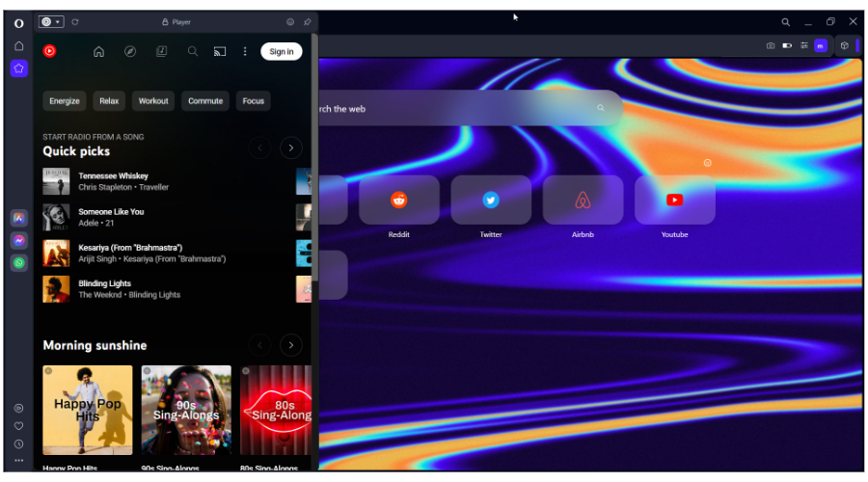Viewport: 868px width, 482px height.
Task: Select the Energize mood chip
Action: 65,101
